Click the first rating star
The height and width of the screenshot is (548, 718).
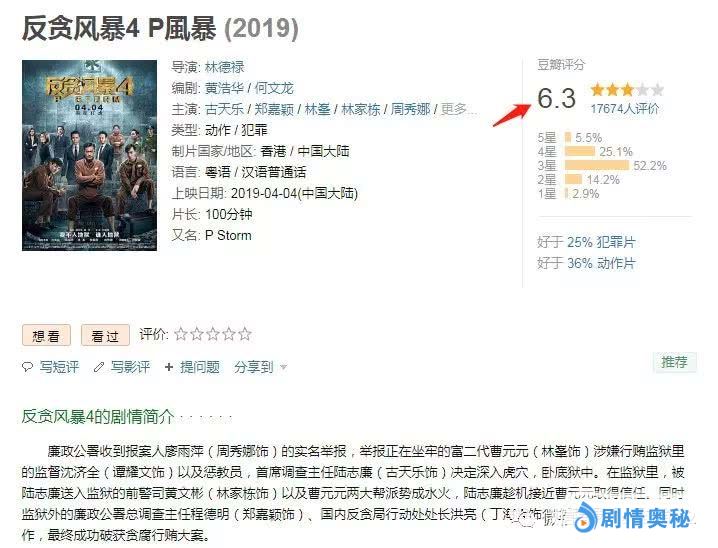(181, 334)
